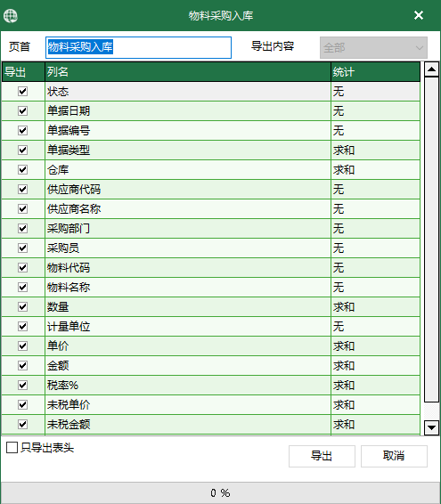Screen dimensions: 441x504
Task: Click the 页首 text input field
Action: click(x=138, y=47)
